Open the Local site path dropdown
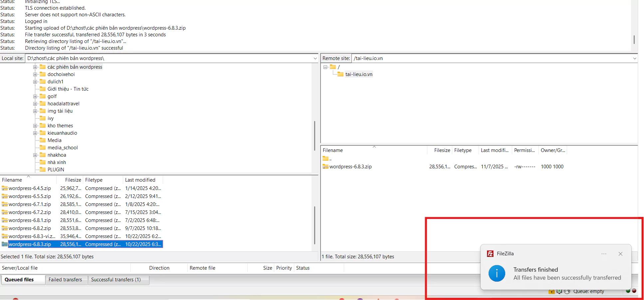 click(x=315, y=58)
